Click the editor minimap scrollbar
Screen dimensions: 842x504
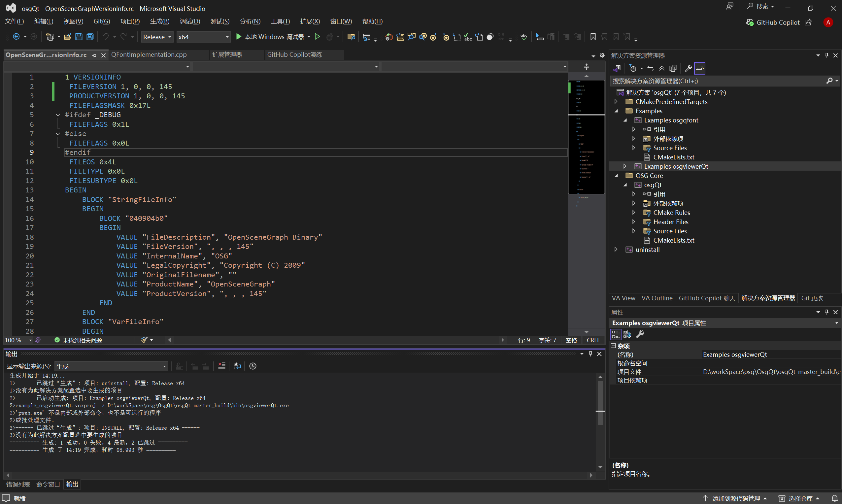point(586,204)
